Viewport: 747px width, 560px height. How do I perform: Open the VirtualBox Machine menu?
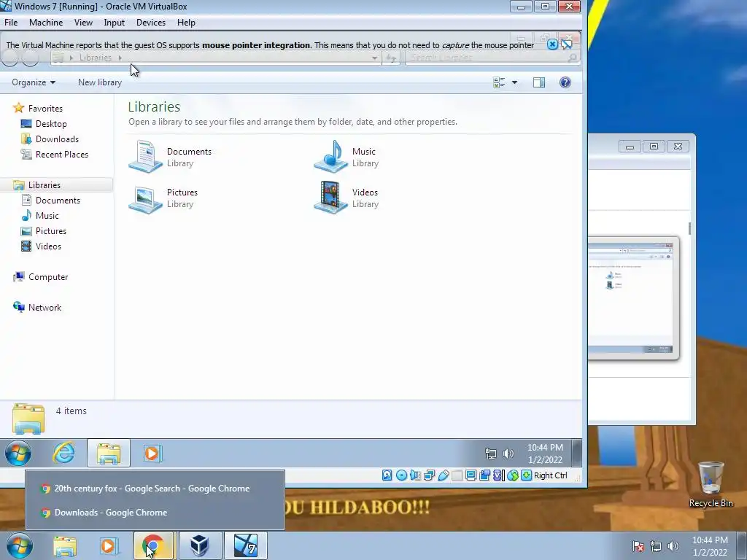(46, 23)
